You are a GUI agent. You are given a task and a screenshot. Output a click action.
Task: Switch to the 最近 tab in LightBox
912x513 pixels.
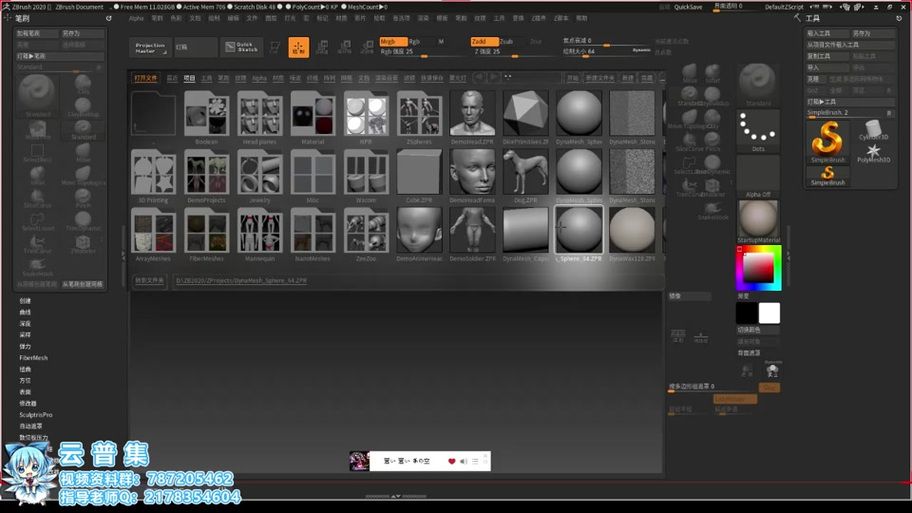click(172, 78)
